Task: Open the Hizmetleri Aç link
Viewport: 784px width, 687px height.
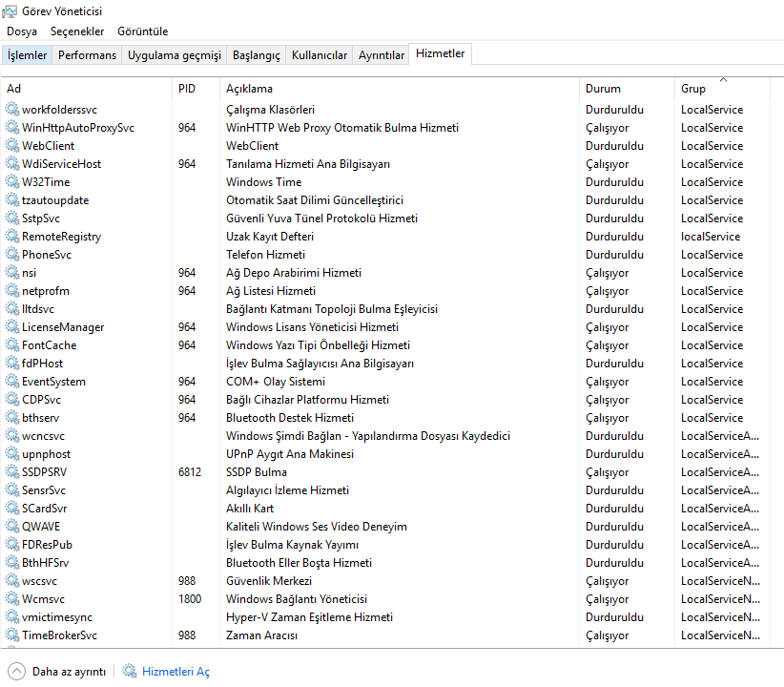Action: coord(175,672)
